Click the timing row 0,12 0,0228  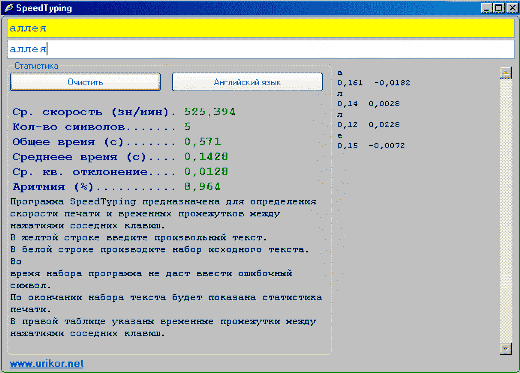pos(368,125)
